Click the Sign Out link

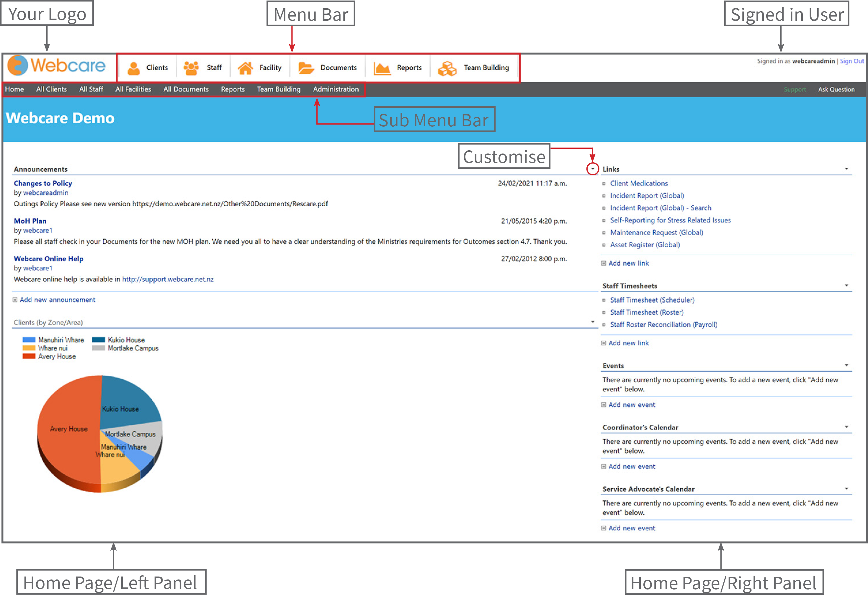(x=852, y=61)
